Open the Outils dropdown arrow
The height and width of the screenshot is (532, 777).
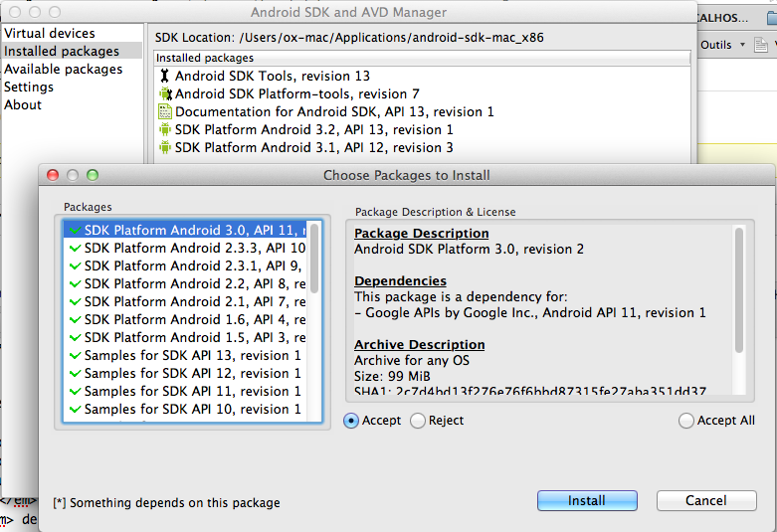click(743, 45)
